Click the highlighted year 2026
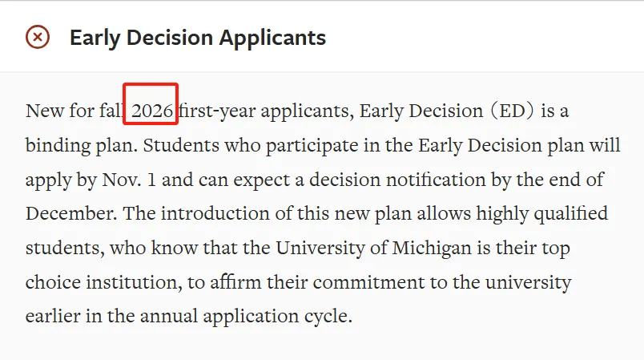644x360 pixels. tap(152, 111)
